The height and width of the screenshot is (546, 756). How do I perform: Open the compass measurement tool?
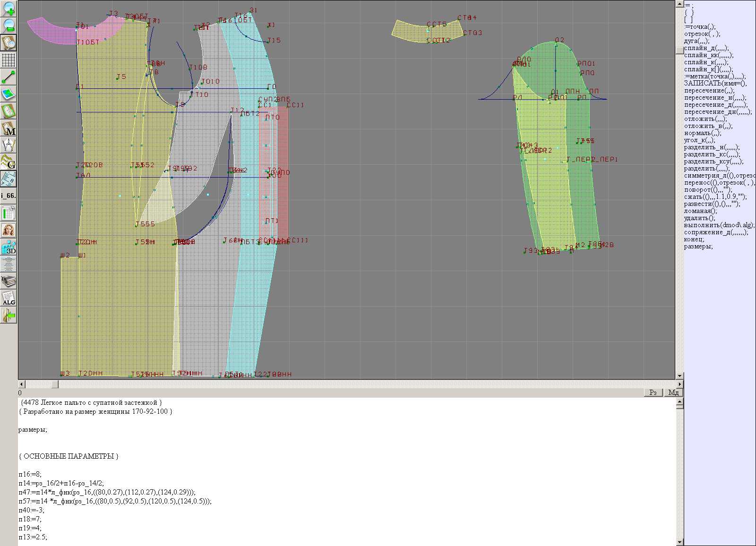point(9,145)
